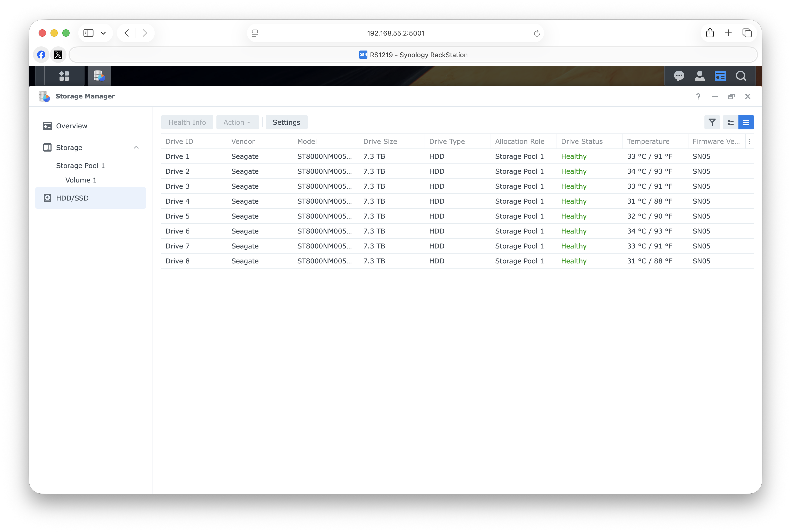Open the user account options icon
The height and width of the screenshot is (532, 791).
tap(700, 76)
